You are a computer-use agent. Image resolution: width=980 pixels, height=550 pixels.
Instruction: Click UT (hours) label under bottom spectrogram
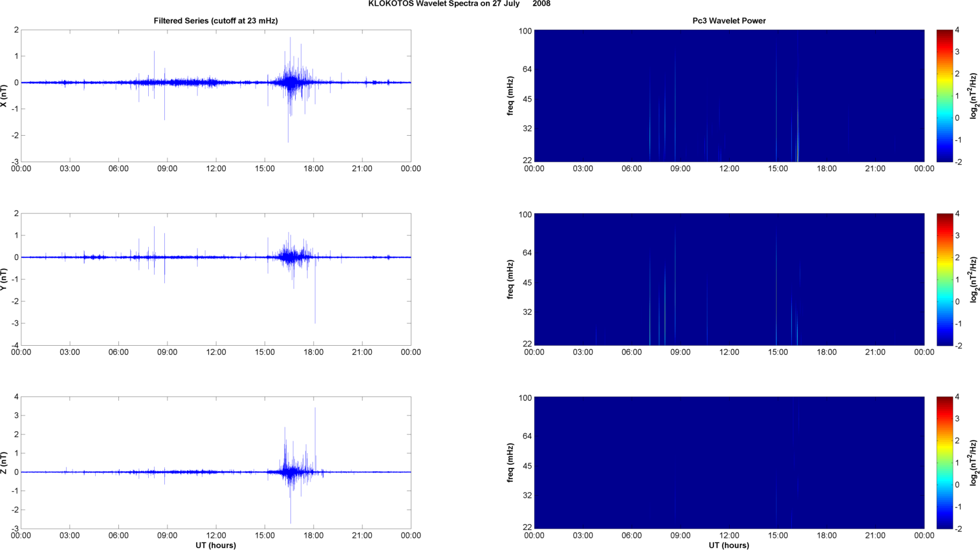pos(728,545)
